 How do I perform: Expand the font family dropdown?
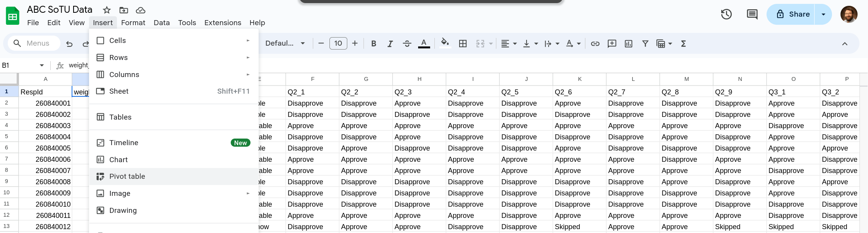[x=285, y=43]
